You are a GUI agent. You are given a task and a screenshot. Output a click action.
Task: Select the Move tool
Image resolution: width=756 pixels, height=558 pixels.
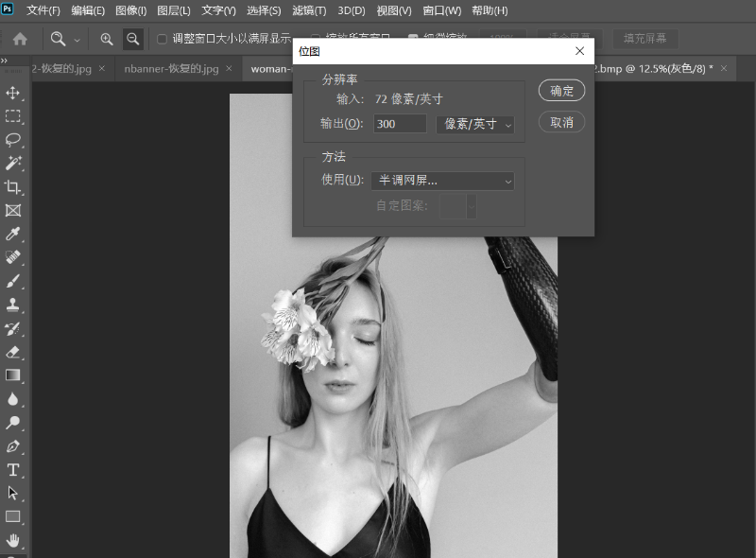[x=13, y=93]
